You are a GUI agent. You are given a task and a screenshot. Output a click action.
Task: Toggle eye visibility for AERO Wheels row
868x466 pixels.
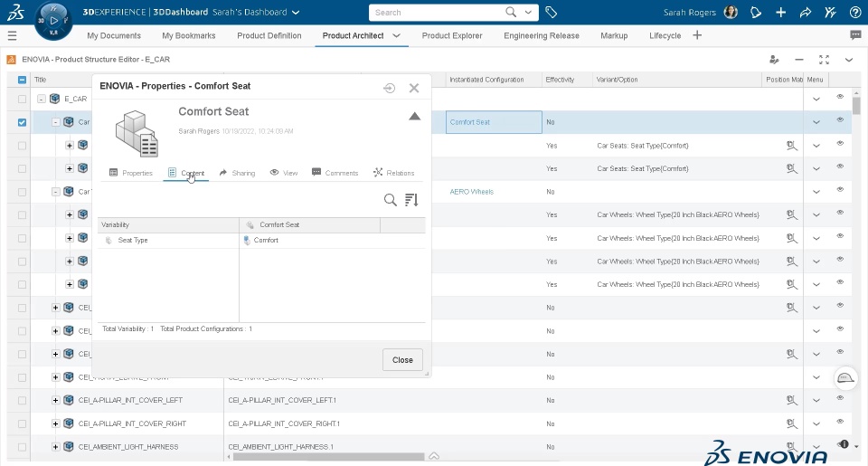pyautogui.click(x=840, y=189)
